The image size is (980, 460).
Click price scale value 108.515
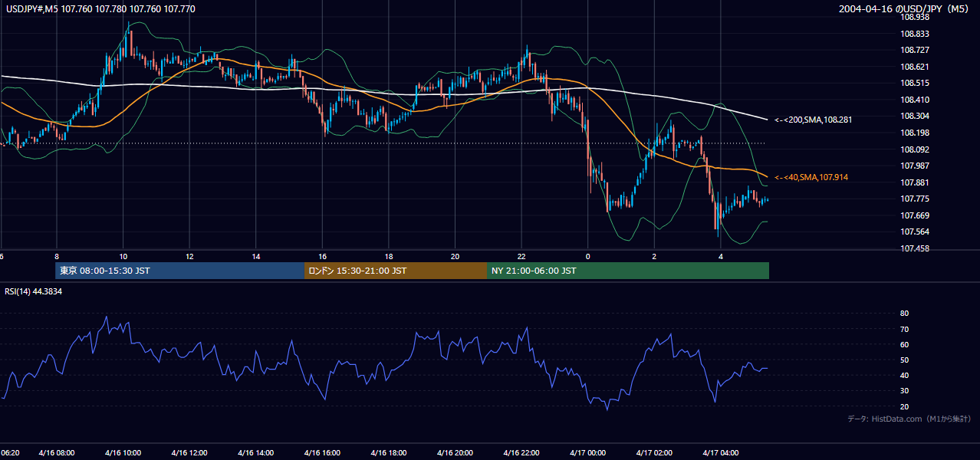[x=916, y=83]
